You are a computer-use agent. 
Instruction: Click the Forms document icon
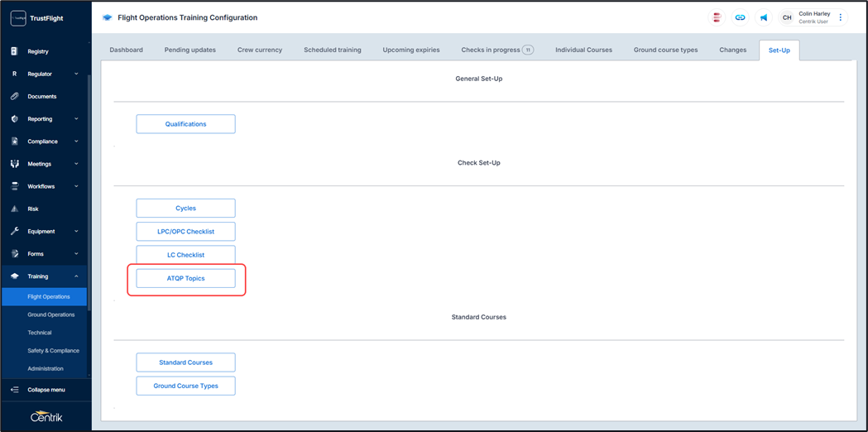tap(15, 254)
